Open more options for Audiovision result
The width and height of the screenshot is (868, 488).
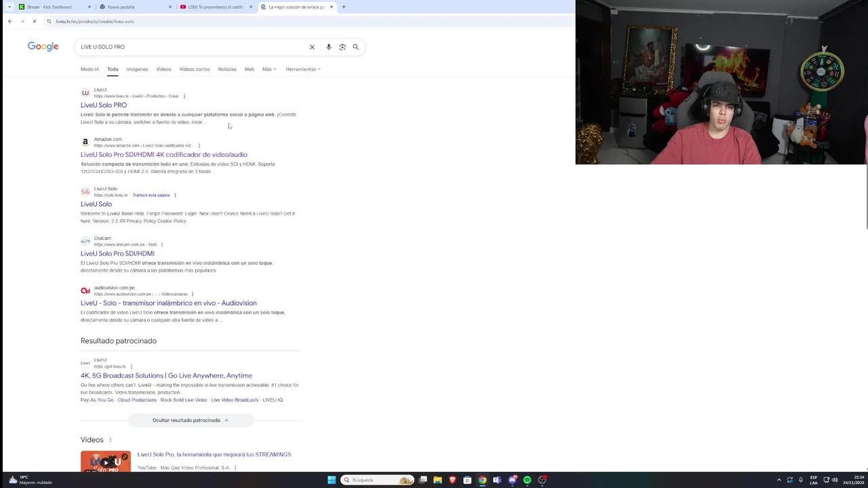point(193,294)
